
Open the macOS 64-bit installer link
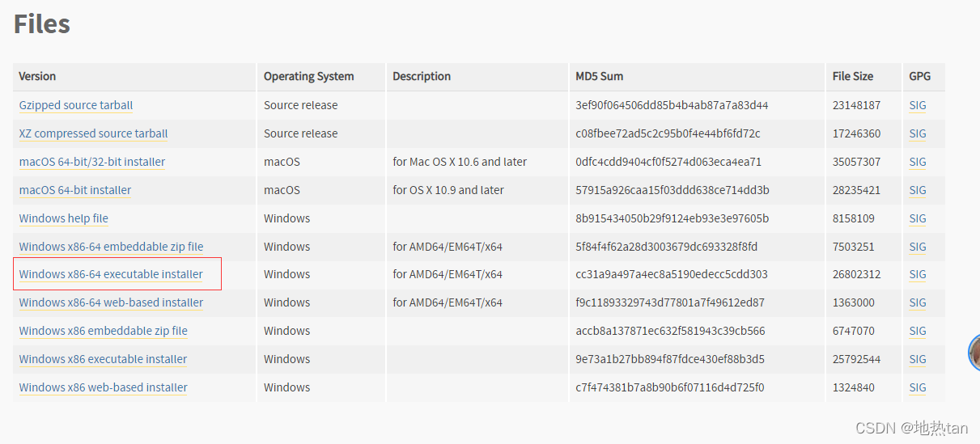click(75, 190)
